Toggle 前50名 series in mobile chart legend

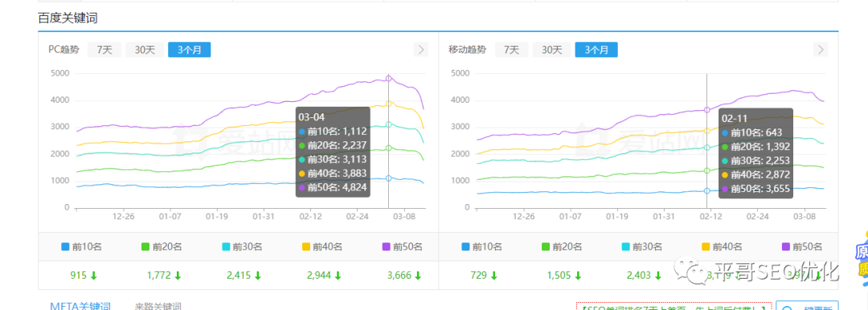tap(802, 247)
